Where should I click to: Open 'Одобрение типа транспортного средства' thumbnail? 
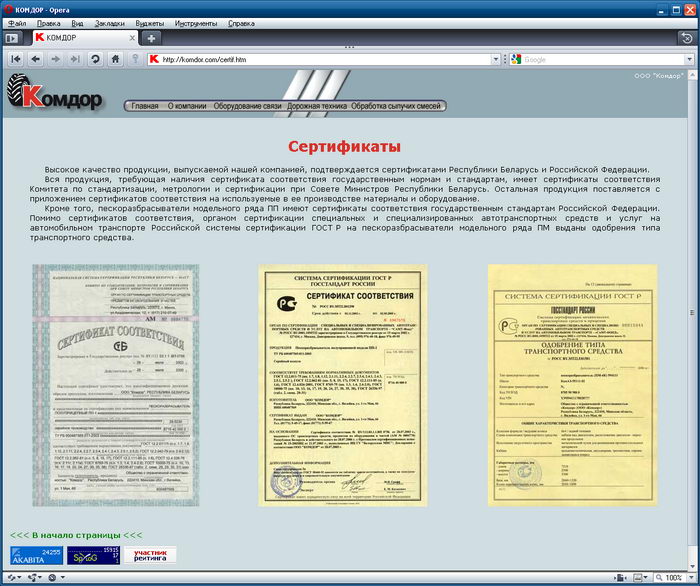coord(572,385)
